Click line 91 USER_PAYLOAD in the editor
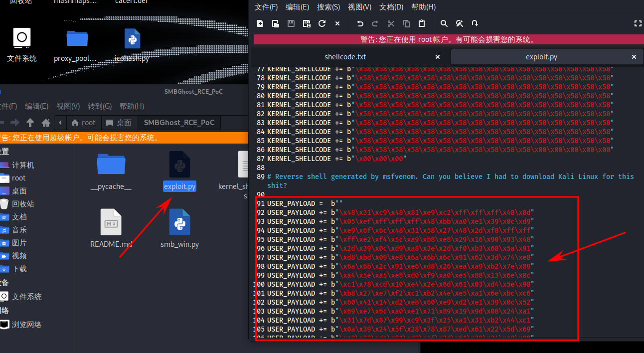The height and width of the screenshot is (353, 644). [x=307, y=203]
